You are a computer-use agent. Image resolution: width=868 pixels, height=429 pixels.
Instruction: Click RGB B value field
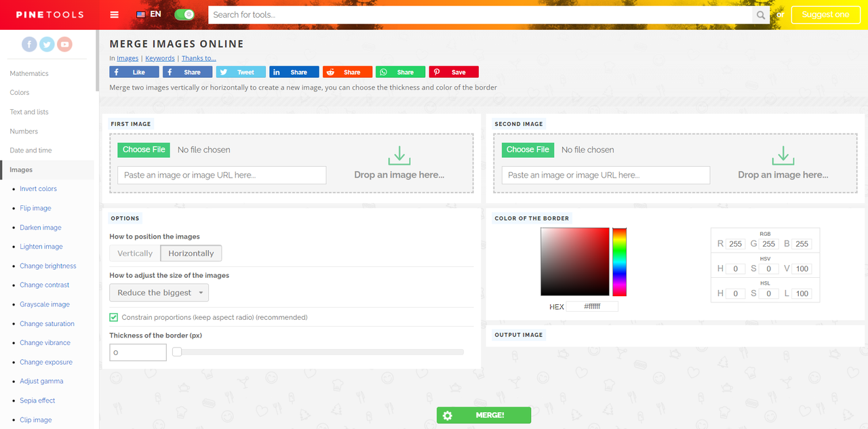(x=802, y=244)
